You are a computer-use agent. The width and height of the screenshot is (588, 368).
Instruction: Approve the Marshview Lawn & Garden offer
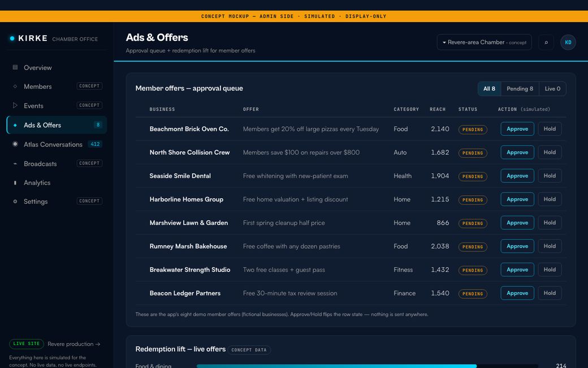tap(517, 222)
